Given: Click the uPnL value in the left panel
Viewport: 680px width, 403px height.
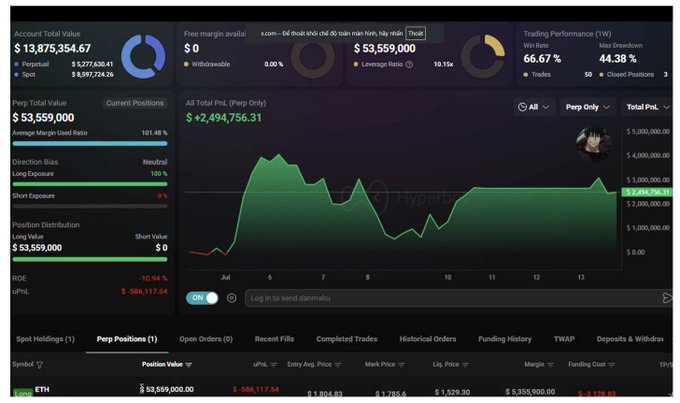Looking at the screenshot, I should 144,292.
